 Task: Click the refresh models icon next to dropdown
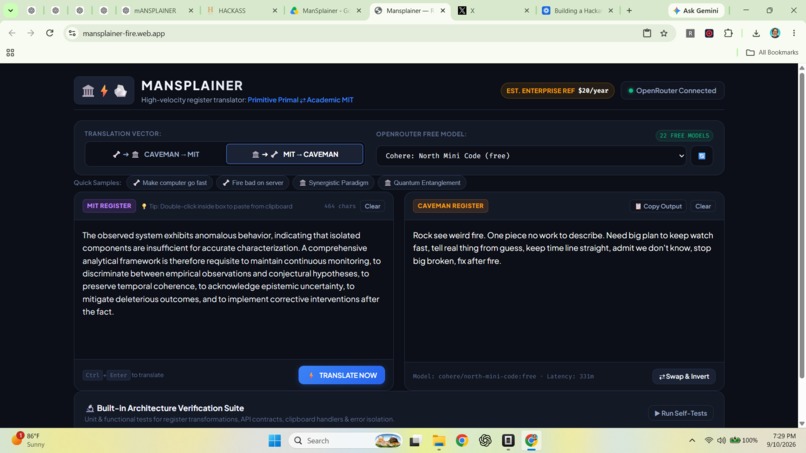702,156
